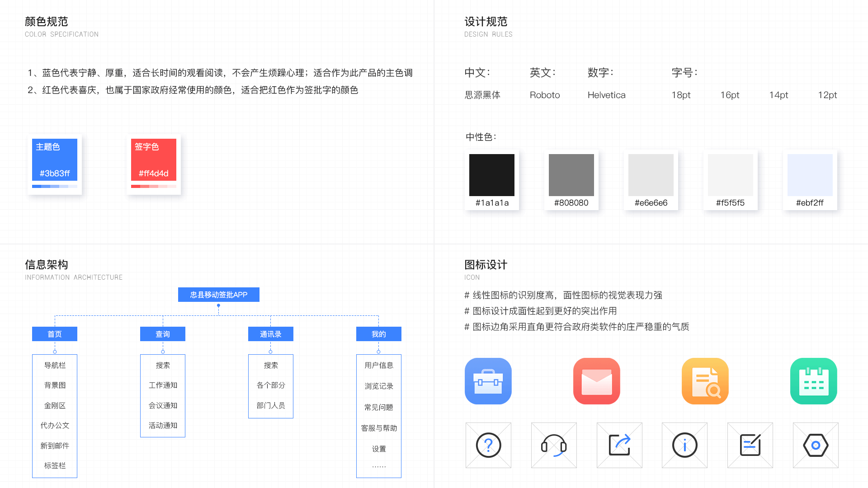Click 用户信息 item
This screenshot has height=488, width=868.
379,365
